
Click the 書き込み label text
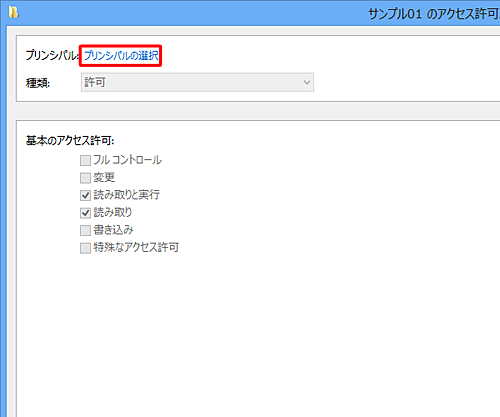tap(113, 230)
